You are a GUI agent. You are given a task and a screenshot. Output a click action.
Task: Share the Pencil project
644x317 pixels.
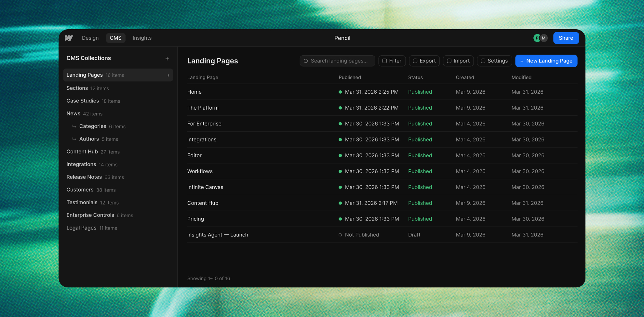pos(566,38)
